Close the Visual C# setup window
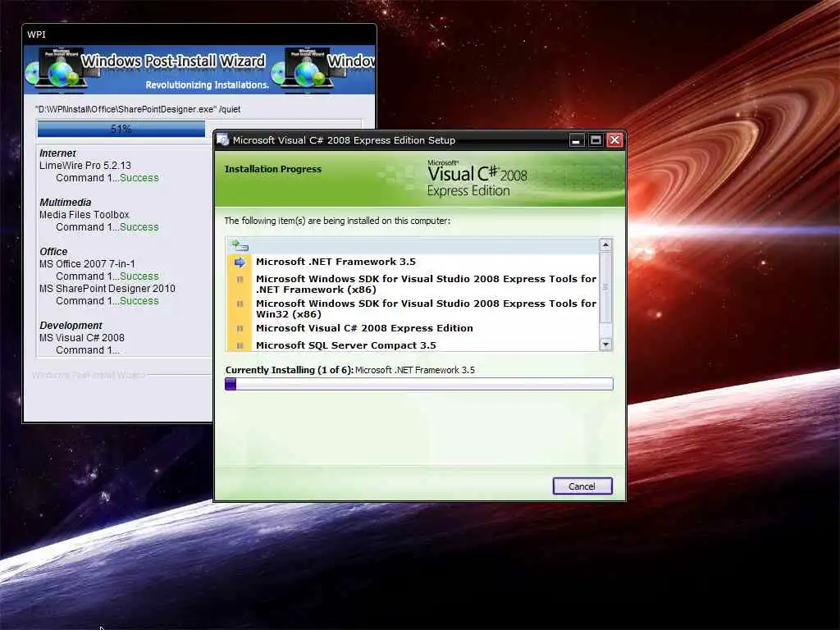This screenshot has width=840, height=630. [615, 140]
